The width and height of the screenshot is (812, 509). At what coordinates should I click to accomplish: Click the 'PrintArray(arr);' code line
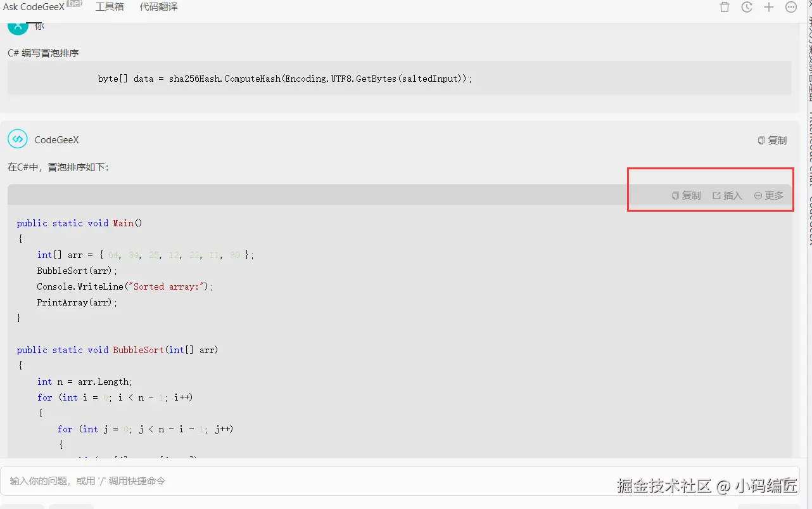(77, 302)
